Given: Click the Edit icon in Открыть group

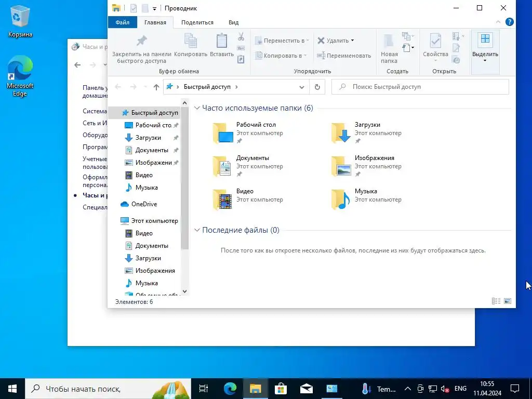Looking at the screenshot, I should (x=456, y=48).
